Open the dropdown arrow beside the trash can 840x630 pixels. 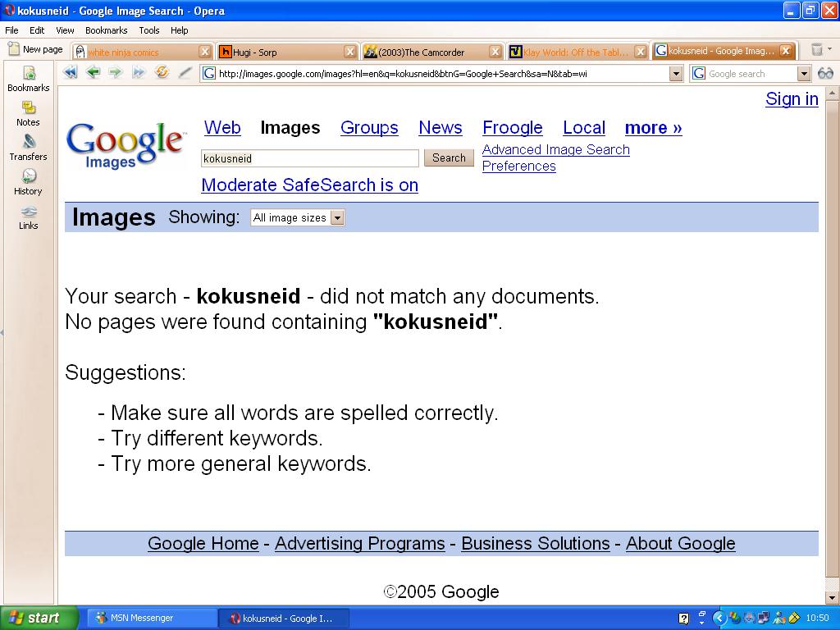point(830,49)
